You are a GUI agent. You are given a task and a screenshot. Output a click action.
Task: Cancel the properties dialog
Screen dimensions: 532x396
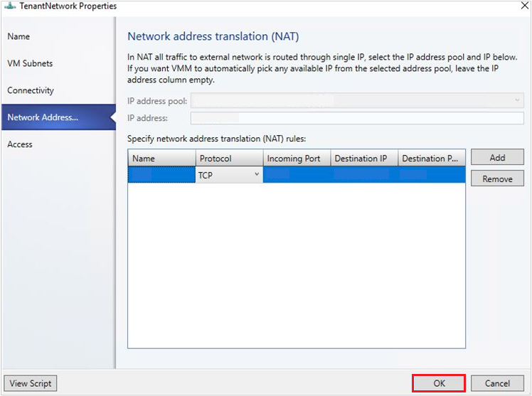point(497,383)
